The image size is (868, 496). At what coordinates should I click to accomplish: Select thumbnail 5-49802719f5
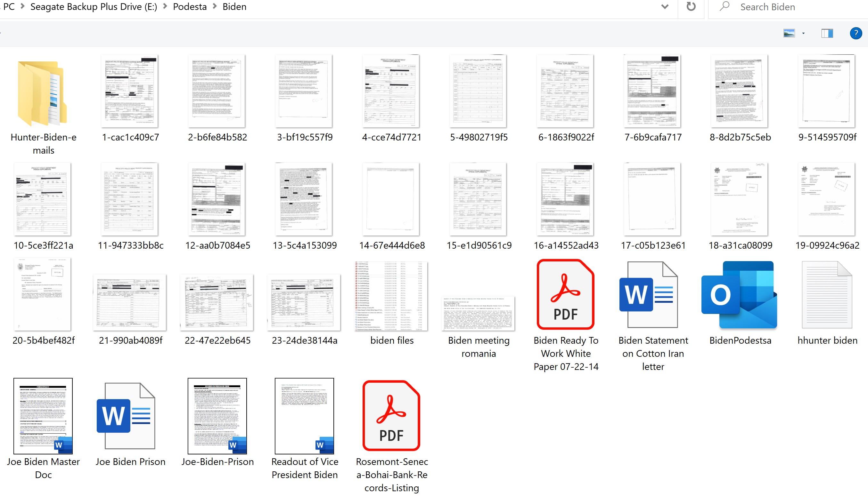coord(478,91)
